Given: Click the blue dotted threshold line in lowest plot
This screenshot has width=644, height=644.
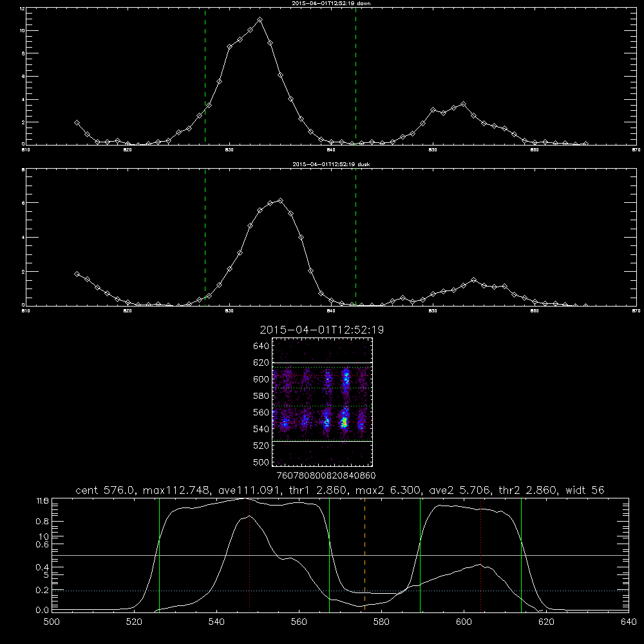Looking at the screenshot, I should point(340,591).
